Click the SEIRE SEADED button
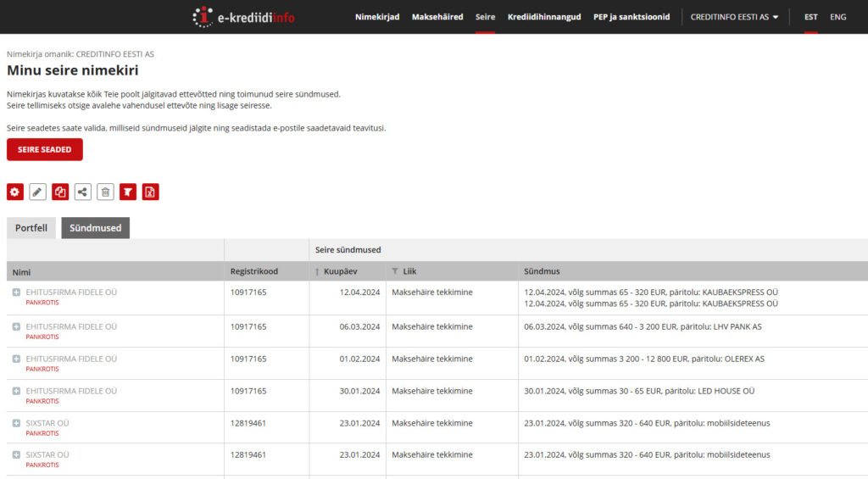This screenshot has width=868, height=479. point(45,149)
